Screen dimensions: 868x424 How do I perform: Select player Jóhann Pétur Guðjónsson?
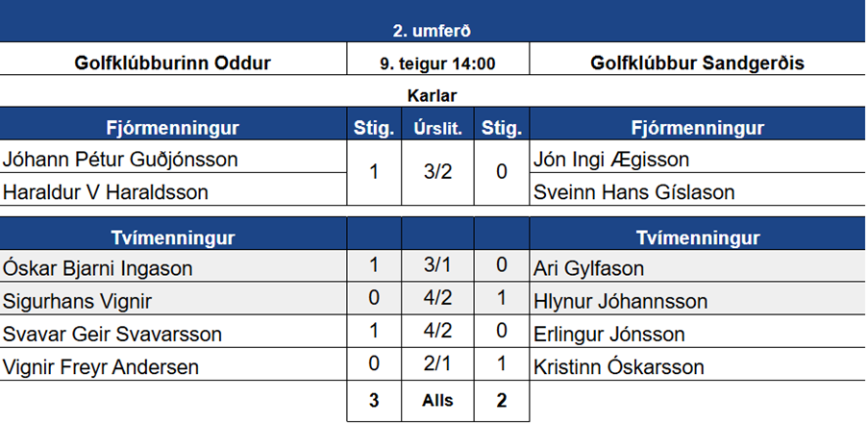(120, 159)
